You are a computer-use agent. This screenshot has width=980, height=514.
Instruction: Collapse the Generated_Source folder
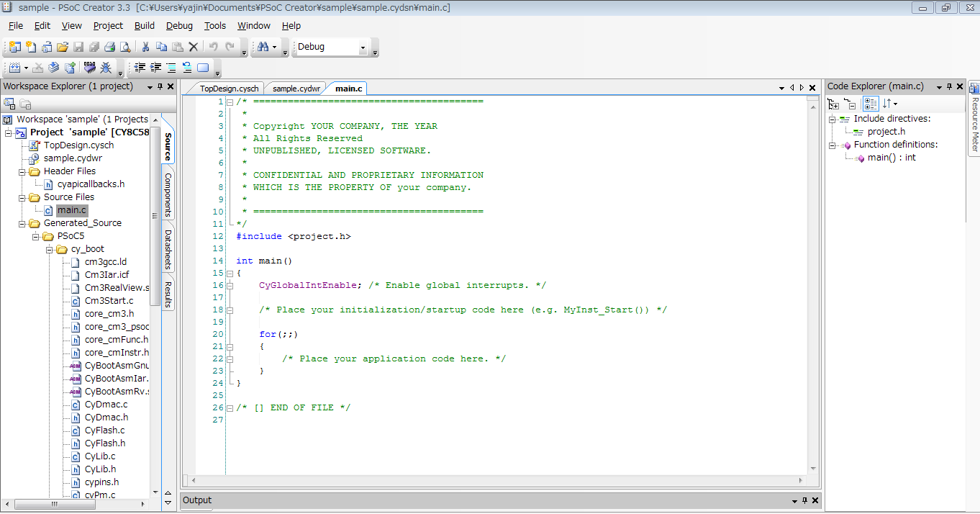click(x=22, y=223)
